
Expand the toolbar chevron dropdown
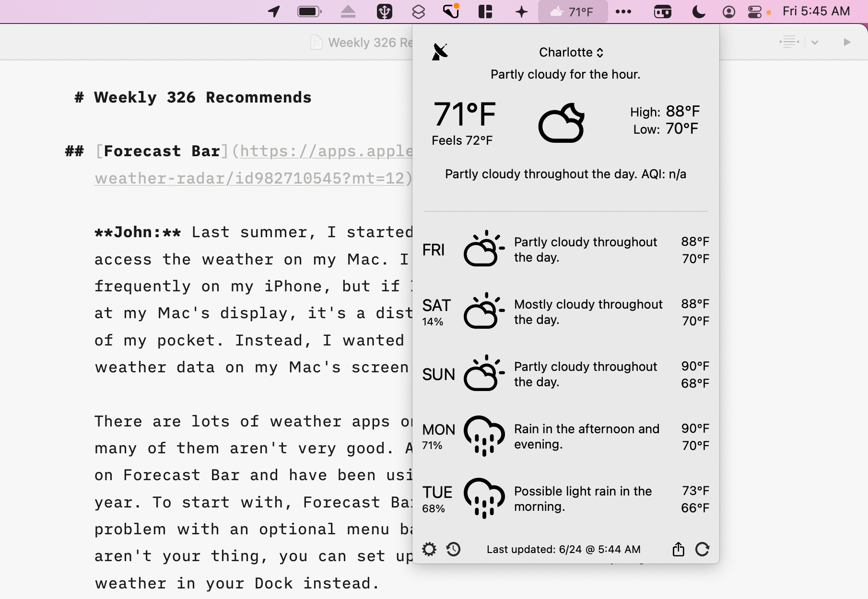(x=815, y=42)
